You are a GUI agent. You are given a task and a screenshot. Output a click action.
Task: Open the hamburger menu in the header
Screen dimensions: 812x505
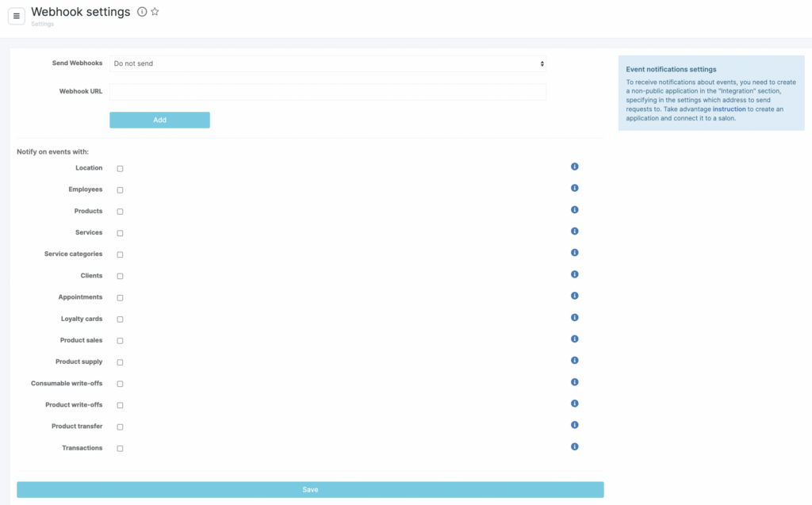(x=17, y=16)
